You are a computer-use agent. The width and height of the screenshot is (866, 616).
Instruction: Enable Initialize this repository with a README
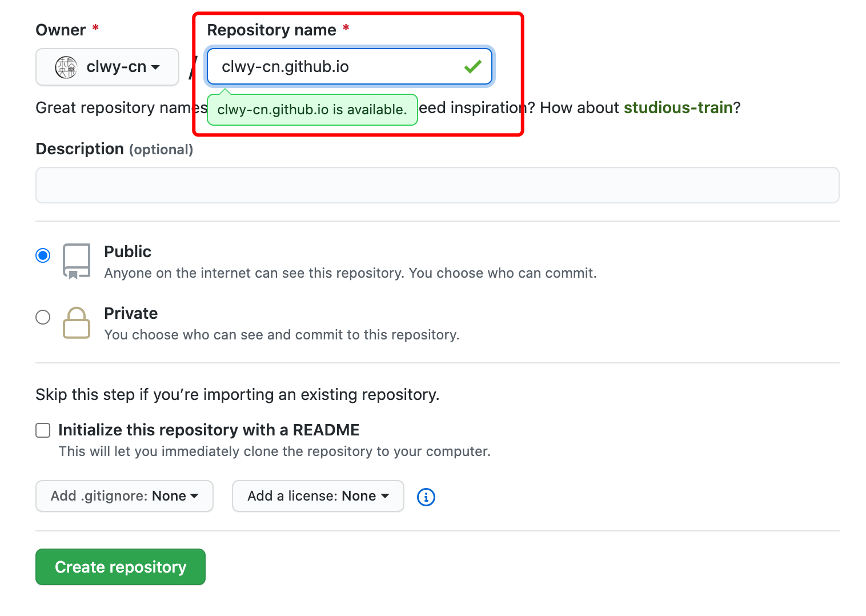[x=43, y=430]
